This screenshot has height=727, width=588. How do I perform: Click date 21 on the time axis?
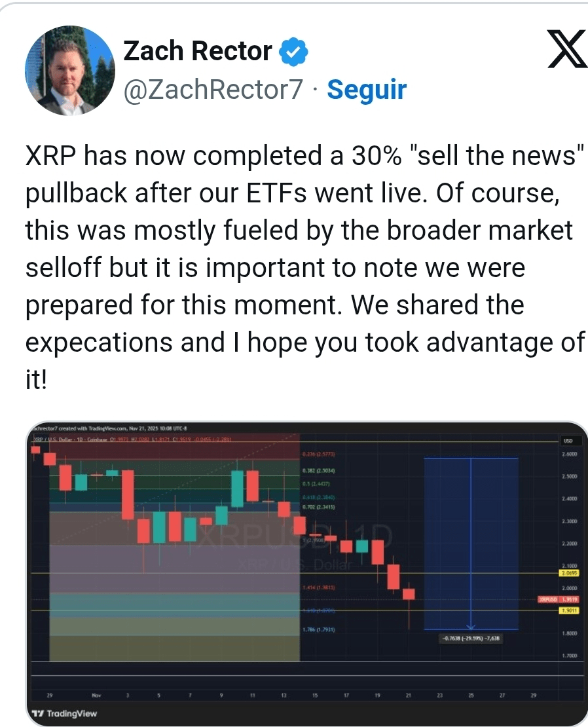coord(407,696)
